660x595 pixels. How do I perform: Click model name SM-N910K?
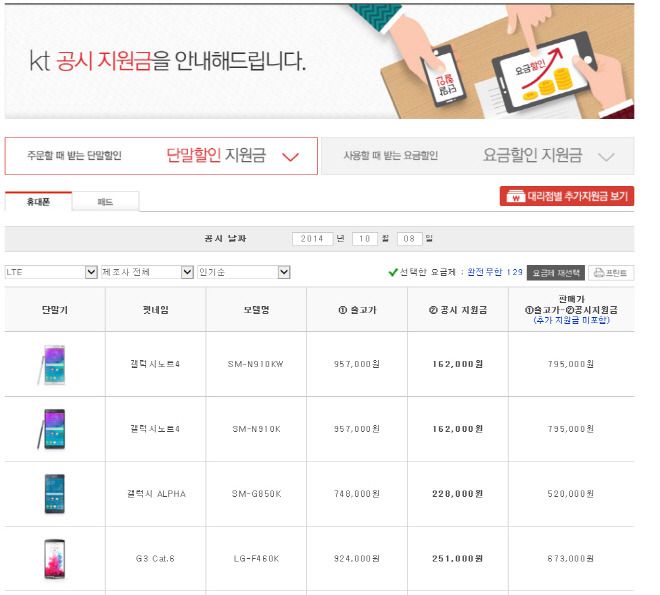(256, 429)
